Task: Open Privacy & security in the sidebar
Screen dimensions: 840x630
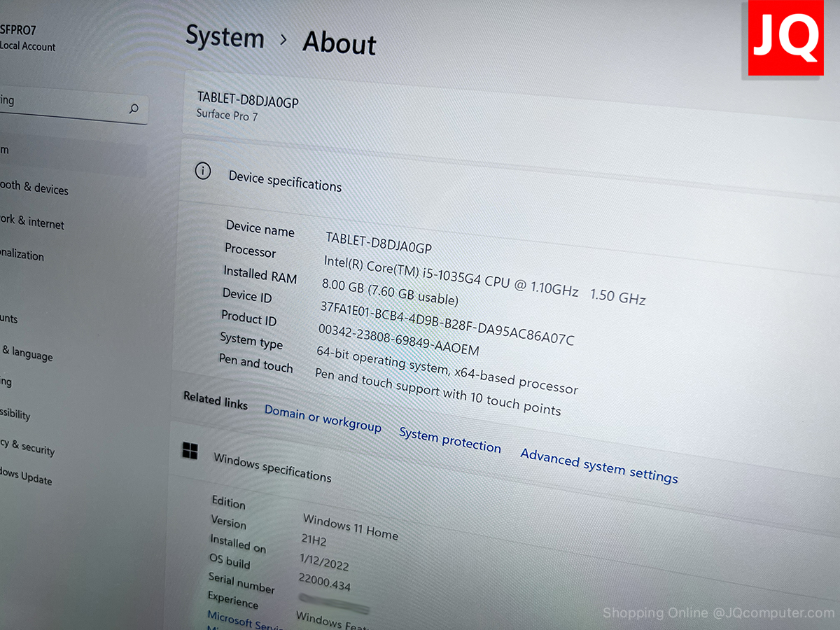Action: click(27, 446)
